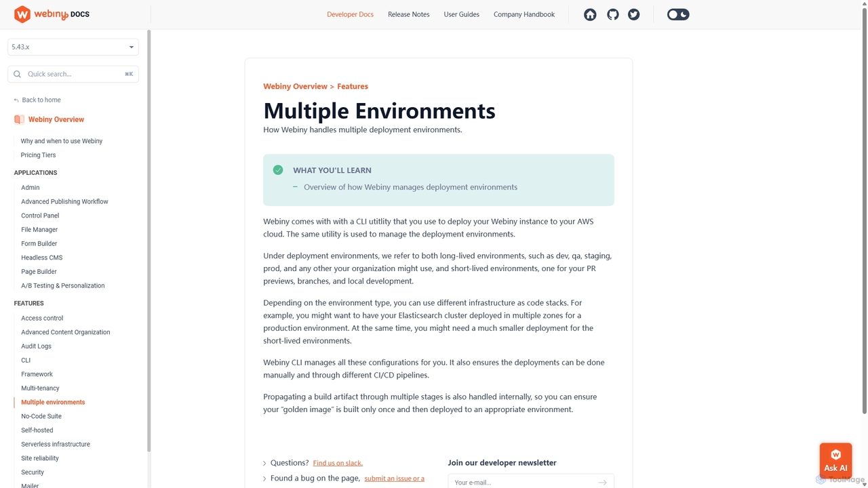Screen dimensions: 868x488
Task: Open the Audit Logs page
Action: pos(36,346)
